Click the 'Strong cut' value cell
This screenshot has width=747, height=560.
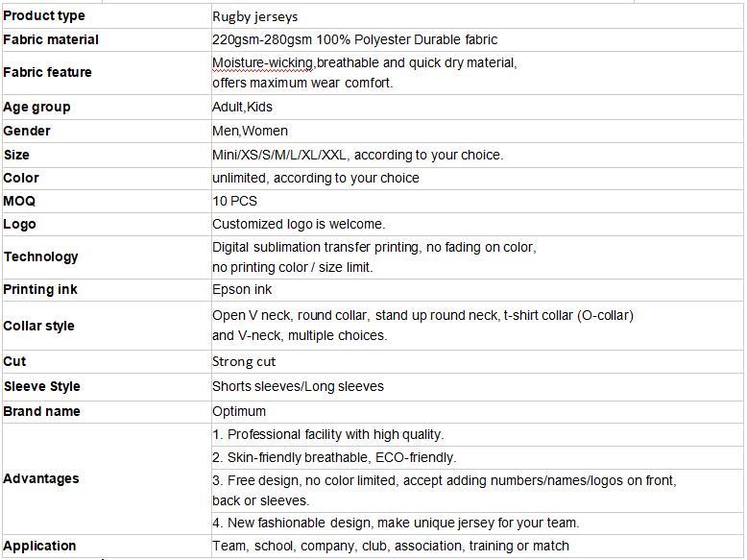click(x=477, y=362)
